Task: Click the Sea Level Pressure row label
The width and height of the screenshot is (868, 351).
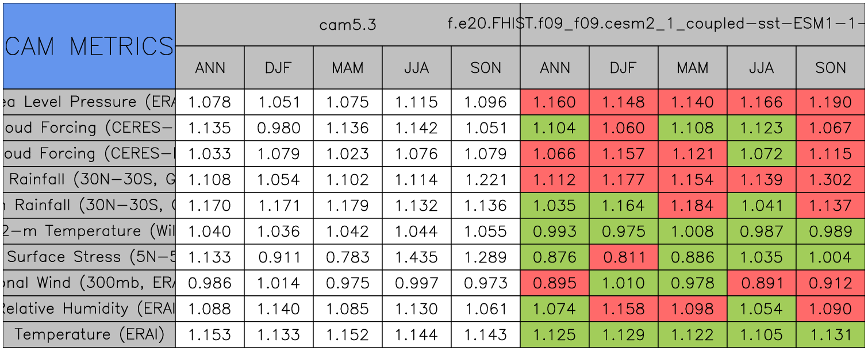Action: 89,102
